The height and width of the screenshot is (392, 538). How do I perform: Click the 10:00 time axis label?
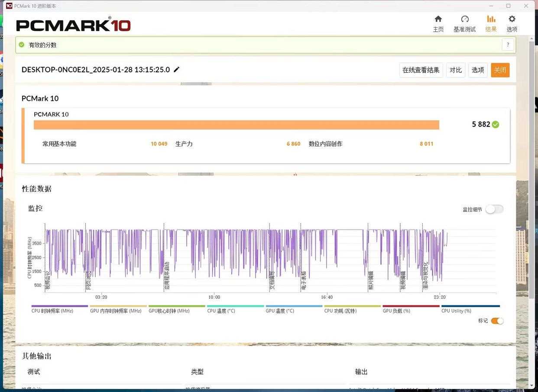pos(214,297)
